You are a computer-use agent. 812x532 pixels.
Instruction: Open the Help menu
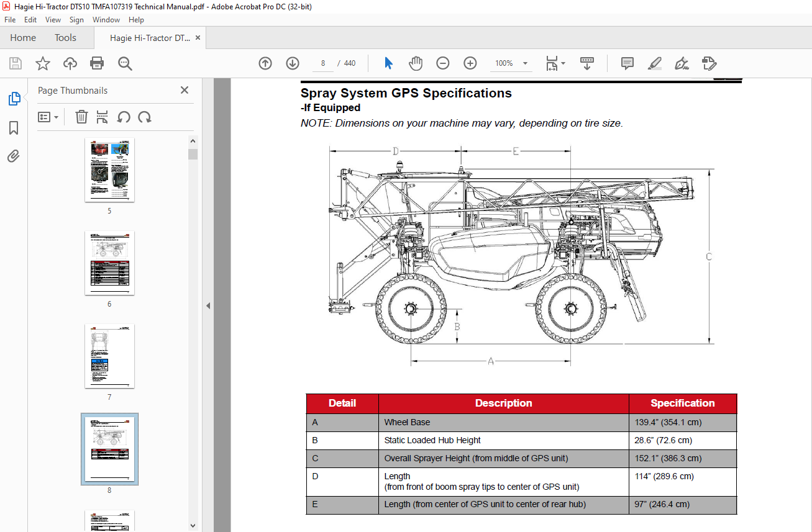click(136, 20)
